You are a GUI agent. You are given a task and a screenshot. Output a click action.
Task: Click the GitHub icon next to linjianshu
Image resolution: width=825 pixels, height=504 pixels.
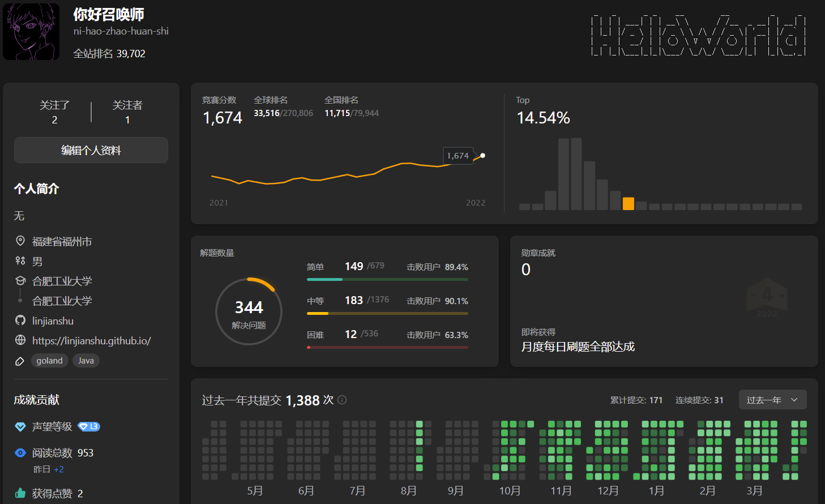[x=20, y=321]
